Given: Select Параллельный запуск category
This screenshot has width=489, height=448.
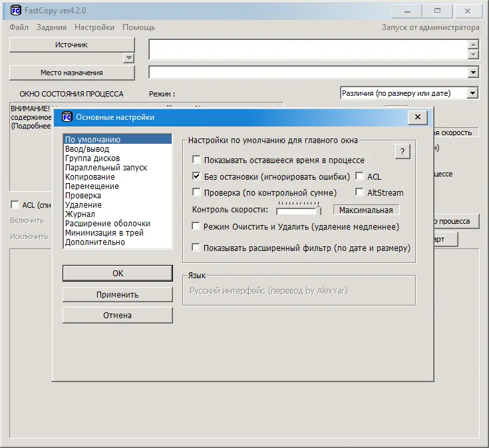Looking at the screenshot, I should point(117,168).
